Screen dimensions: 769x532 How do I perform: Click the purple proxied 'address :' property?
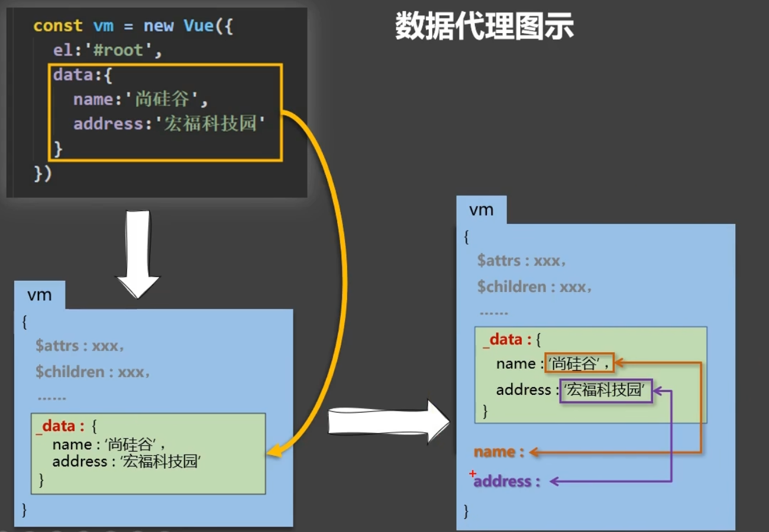pyautogui.click(x=508, y=482)
